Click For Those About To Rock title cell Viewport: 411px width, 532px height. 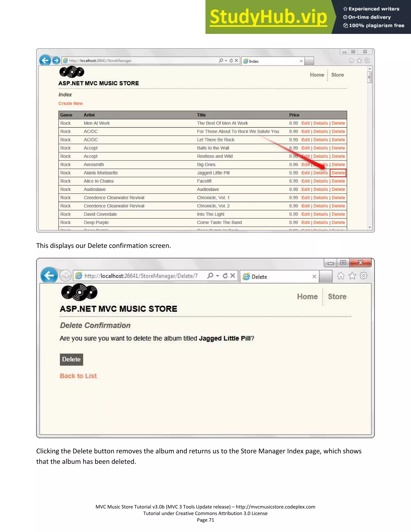tap(238, 131)
